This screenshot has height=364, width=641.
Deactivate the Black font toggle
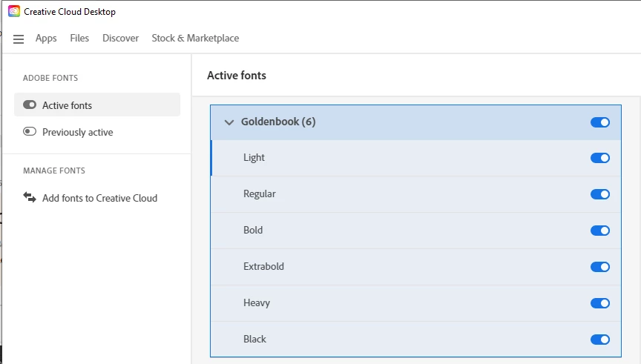600,340
